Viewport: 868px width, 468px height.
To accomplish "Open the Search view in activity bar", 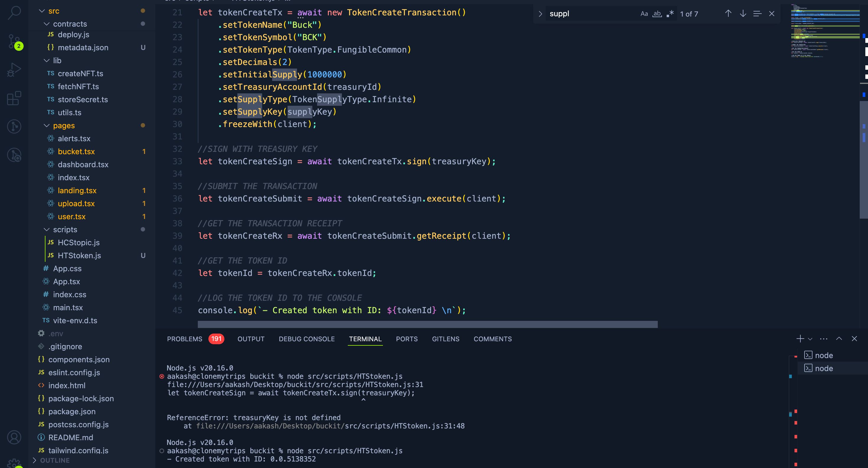I will tap(14, 13).
